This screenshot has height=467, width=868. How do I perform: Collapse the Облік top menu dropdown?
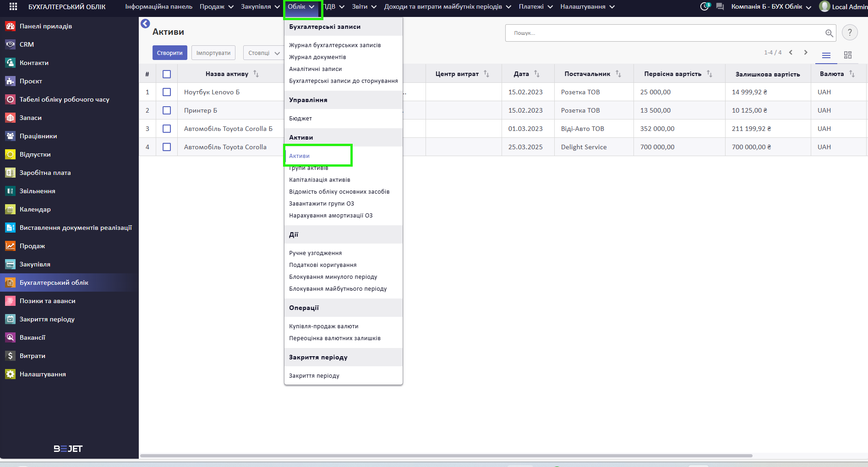[x=301, y=7]
